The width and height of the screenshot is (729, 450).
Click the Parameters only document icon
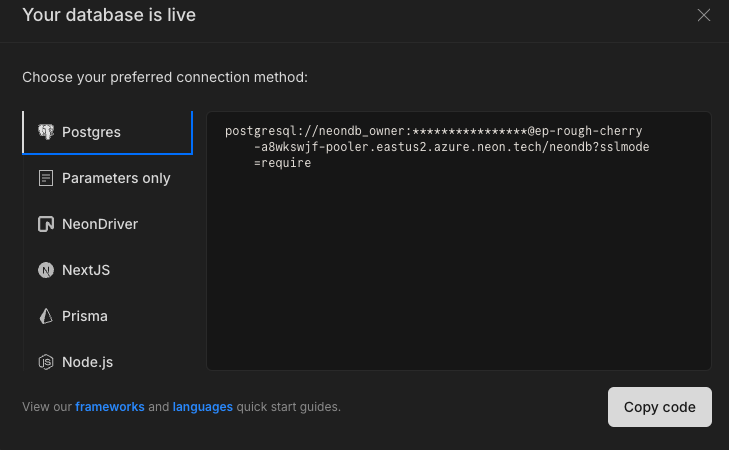pos(46,178)
